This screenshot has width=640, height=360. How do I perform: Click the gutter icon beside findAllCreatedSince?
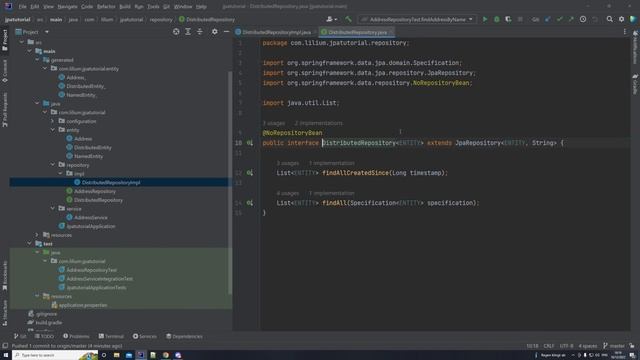click(x=249, y=173)
